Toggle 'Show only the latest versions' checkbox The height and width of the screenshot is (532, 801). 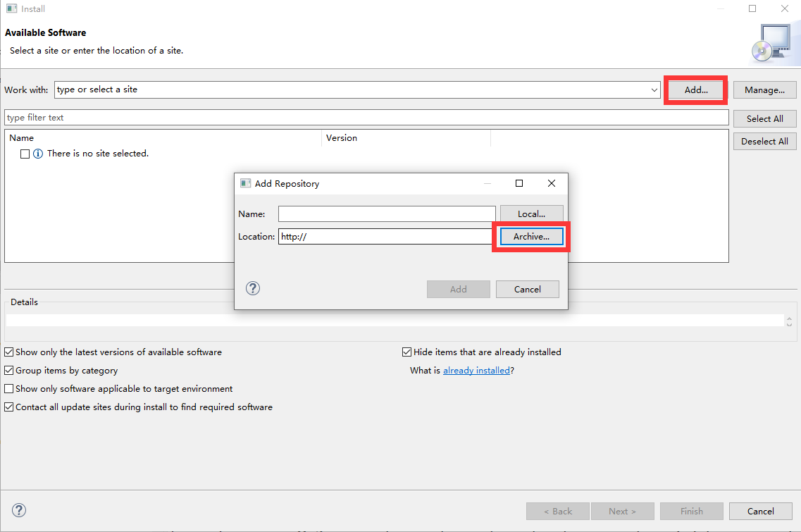pyautogui.click(x=8, y=352)
